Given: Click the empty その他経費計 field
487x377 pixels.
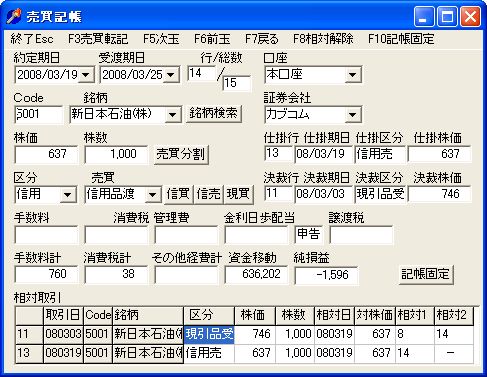Looking at the screenshot, I should click(186, 275).
